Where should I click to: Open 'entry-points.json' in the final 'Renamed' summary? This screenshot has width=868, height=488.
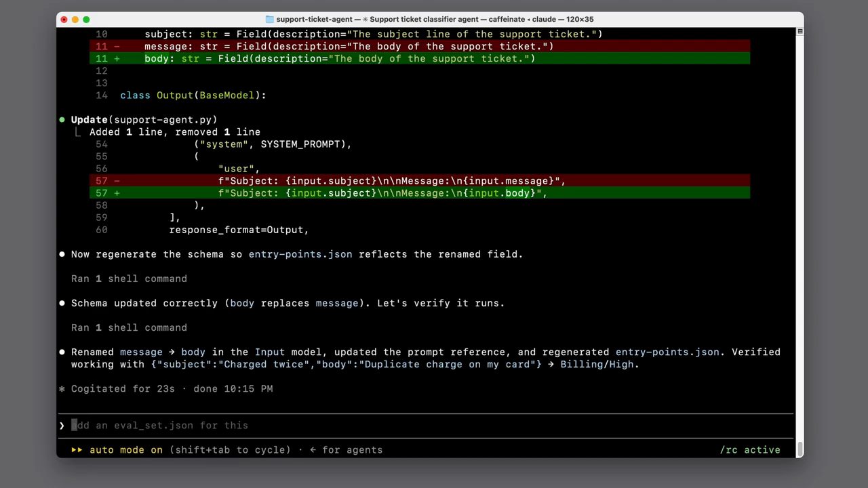tap(667, 352)
